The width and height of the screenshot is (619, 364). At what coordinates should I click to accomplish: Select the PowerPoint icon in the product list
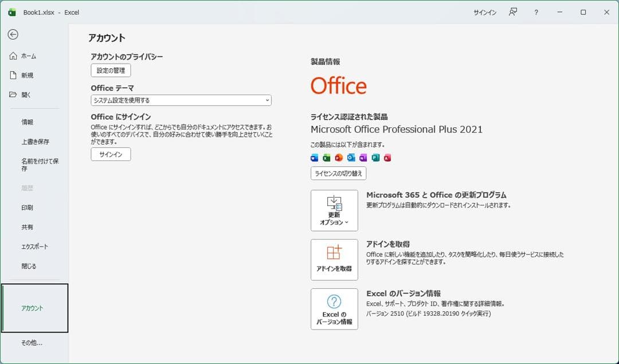339,158
